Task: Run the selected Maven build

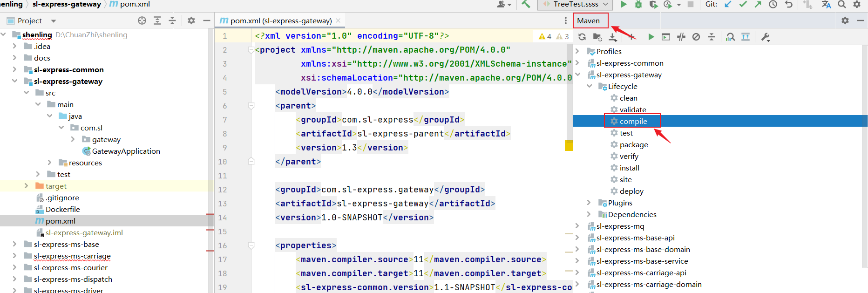Action: click(651, 37)
